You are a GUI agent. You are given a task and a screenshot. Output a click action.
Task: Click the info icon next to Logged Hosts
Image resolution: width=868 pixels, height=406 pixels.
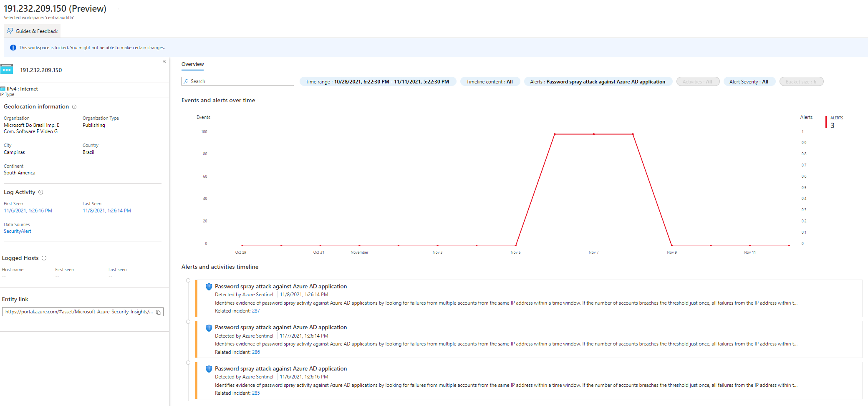pos(44,258)
